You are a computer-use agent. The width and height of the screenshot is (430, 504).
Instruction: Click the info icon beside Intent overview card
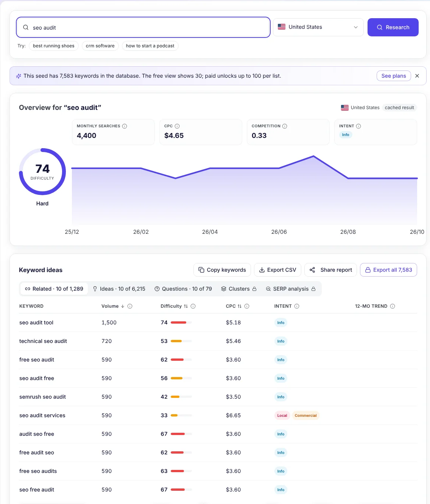pos(358,126)
